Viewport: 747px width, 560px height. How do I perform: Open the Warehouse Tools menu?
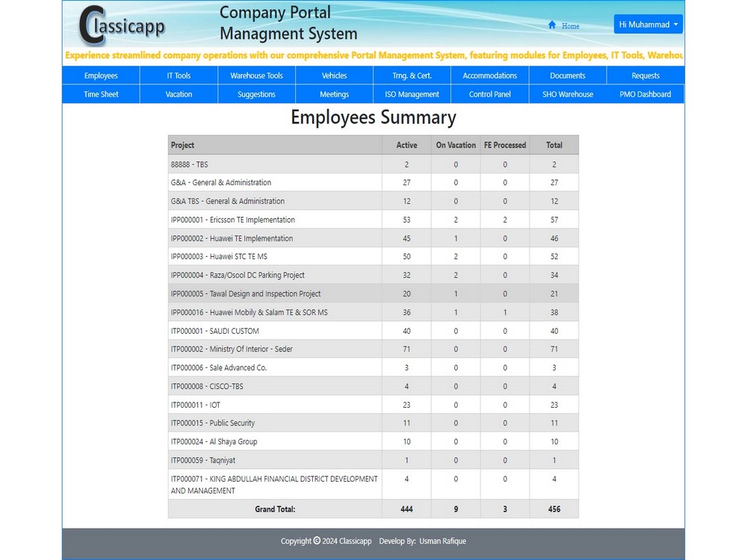(256, 75)
